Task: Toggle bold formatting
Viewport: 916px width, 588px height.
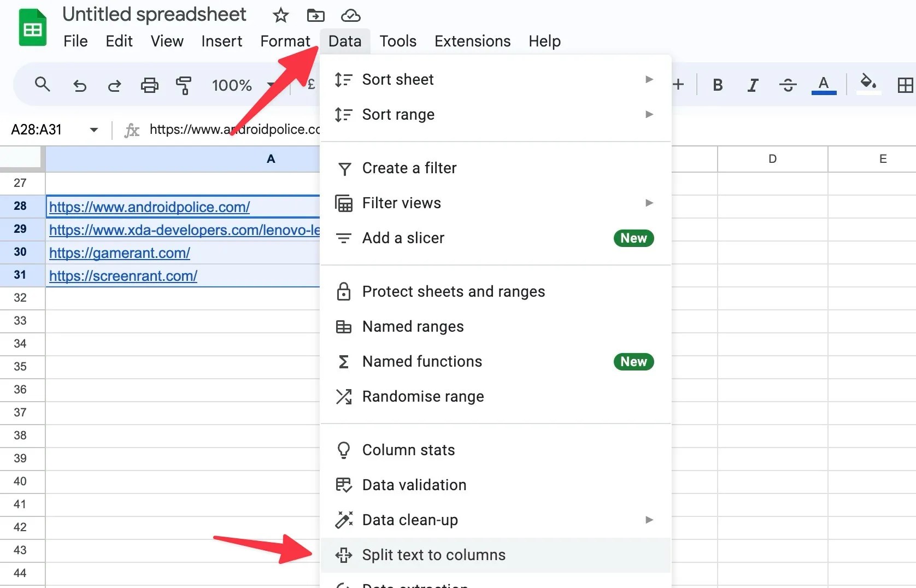Action: click(717, 85)
